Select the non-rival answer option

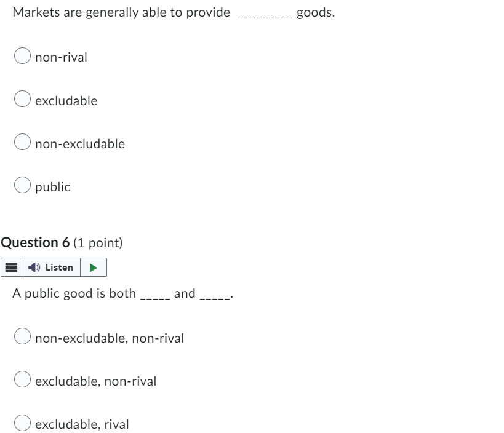(x=22, y=55)
